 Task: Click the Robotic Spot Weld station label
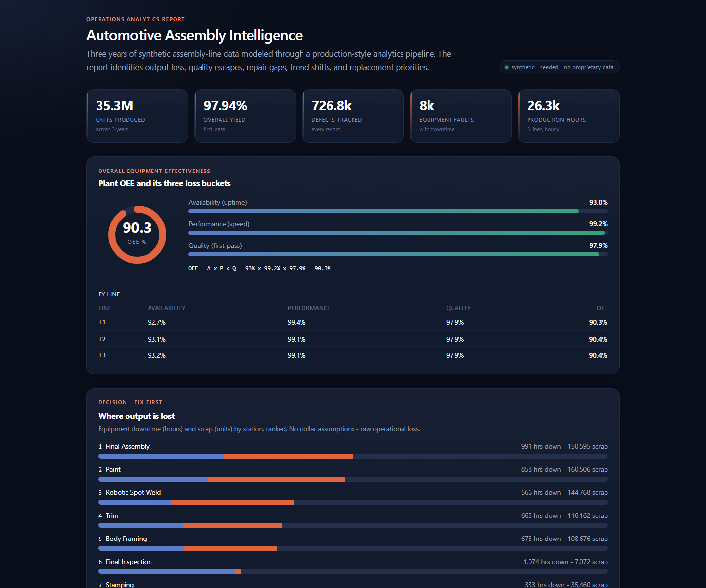[x=133, y=492]
